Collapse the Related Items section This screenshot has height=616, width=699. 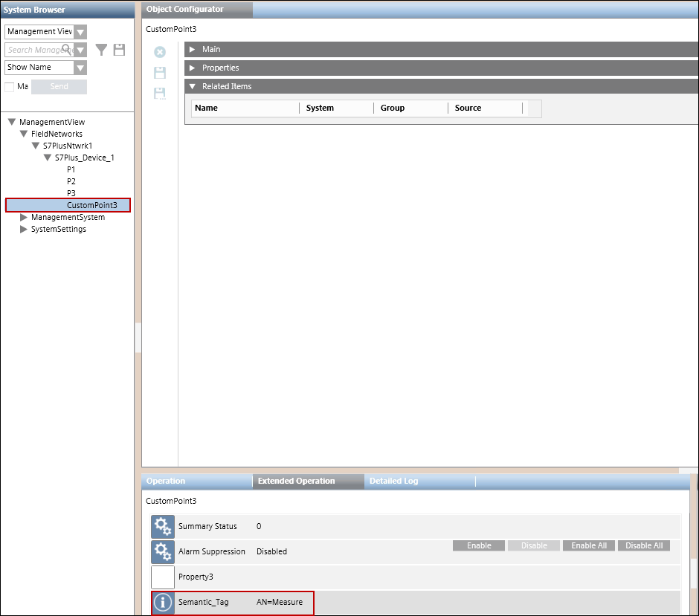tap(192, 86)
